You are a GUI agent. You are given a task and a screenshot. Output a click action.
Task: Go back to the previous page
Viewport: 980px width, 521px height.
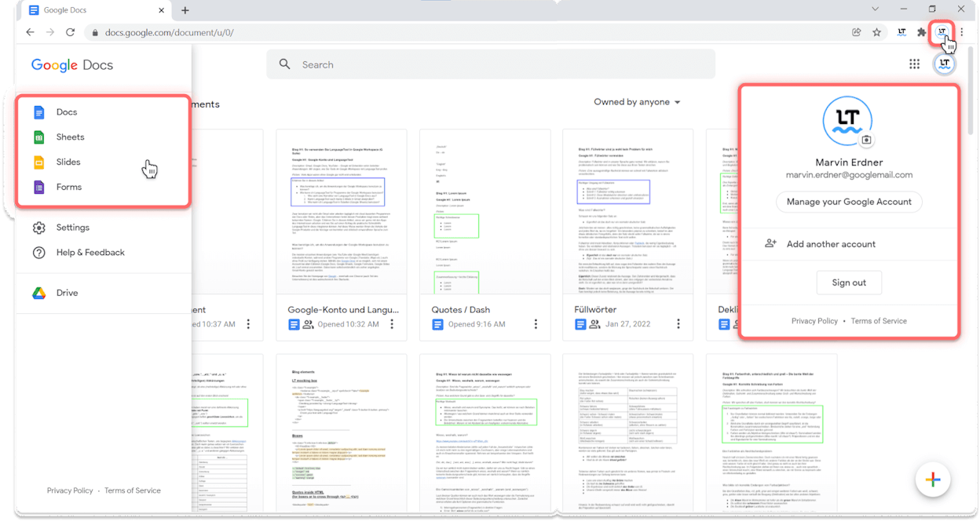(30, 32)
